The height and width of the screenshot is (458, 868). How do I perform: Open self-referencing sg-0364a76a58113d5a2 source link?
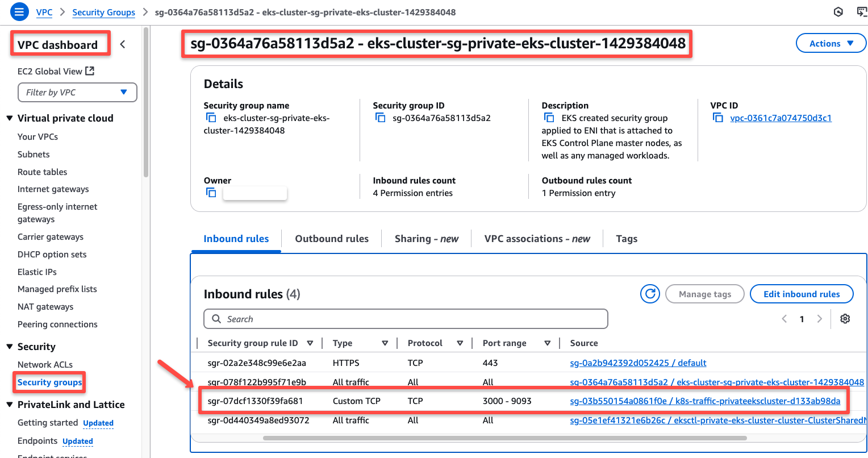click(717, 382)
